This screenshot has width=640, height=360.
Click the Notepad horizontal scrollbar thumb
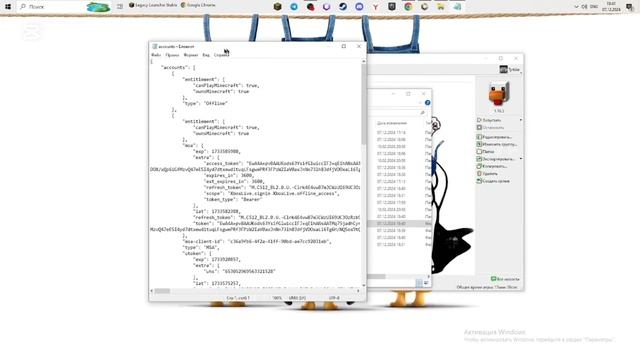(162, 291)
